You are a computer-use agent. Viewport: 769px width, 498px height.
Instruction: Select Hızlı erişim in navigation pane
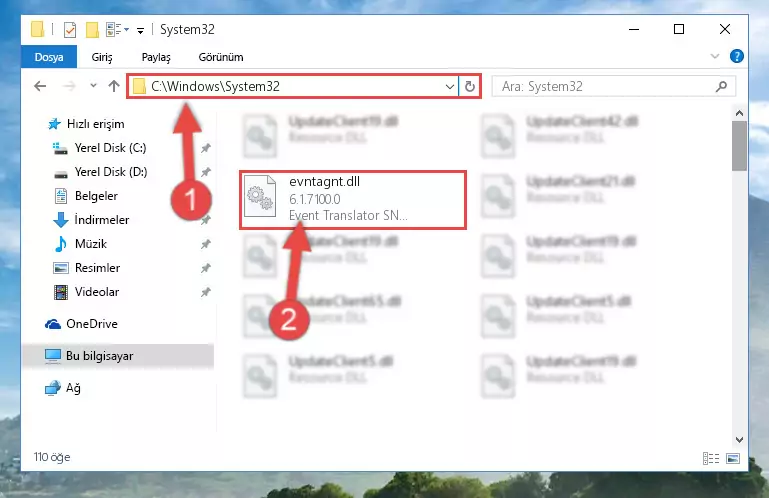point(95,124)
